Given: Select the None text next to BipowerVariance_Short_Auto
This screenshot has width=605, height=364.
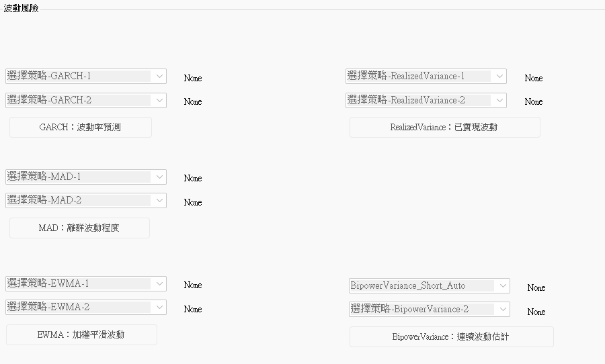Looking at the screenshot, I should click(536, 288).
